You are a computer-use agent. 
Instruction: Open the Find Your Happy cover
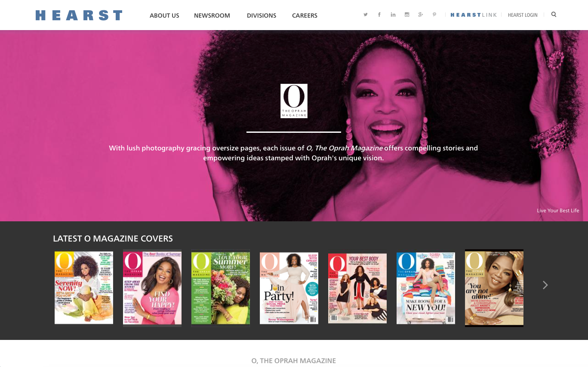[152, 288]
